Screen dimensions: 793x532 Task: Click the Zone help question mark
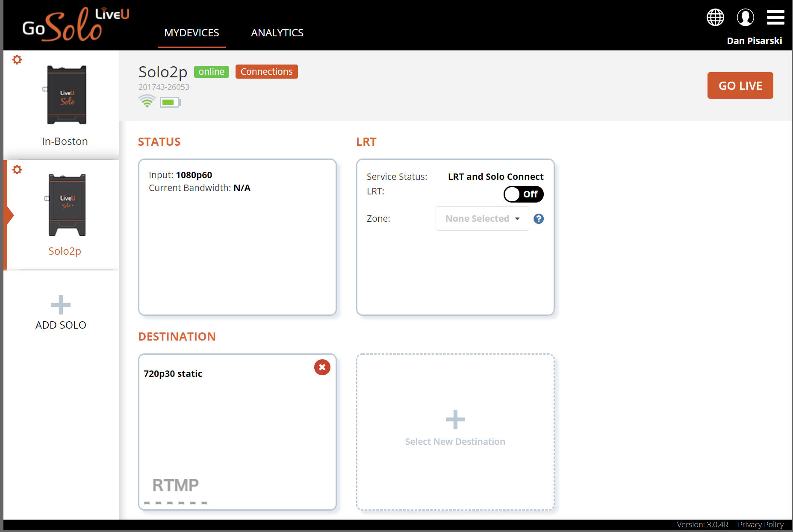[x=539, y=219]
